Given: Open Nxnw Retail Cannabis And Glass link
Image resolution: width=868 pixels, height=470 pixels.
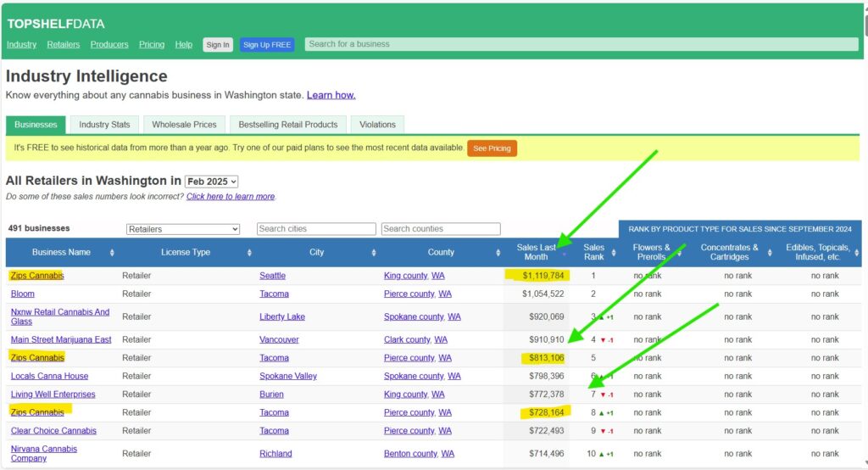Looking at the screenshot, I should click(60, 316).
